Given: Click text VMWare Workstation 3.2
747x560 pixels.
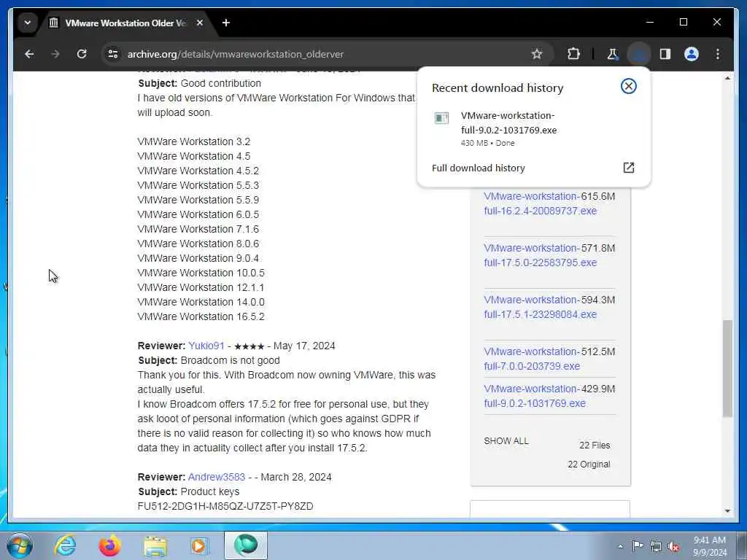Looking at the screenshot, I should pyautogui.click(x=193, y=142).
